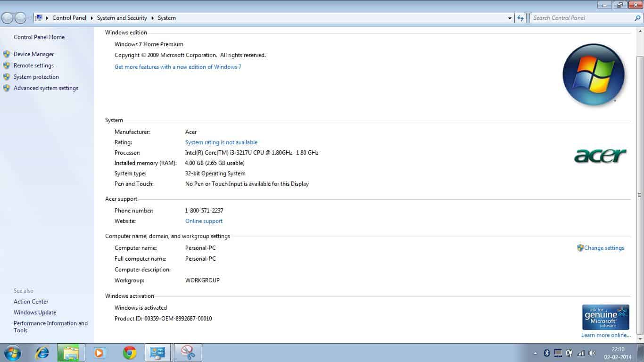Click the volume speaker tray icon
This screenshot has height=362, width=644.
click(592, 353)
